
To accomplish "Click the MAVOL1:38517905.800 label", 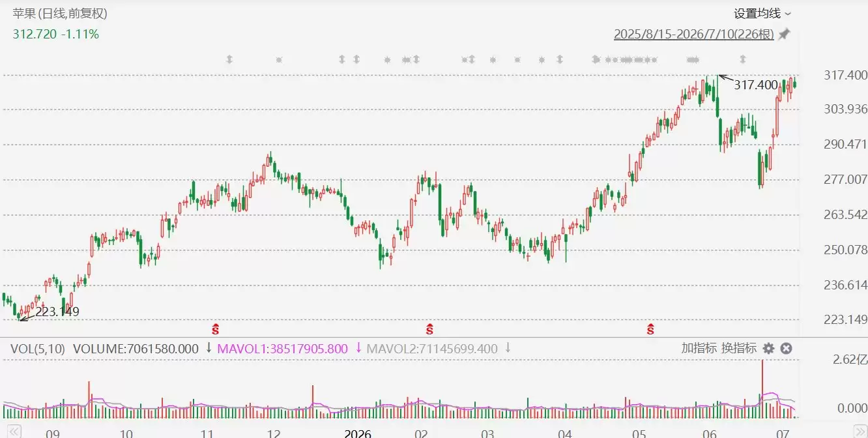I will pos(282,349).
